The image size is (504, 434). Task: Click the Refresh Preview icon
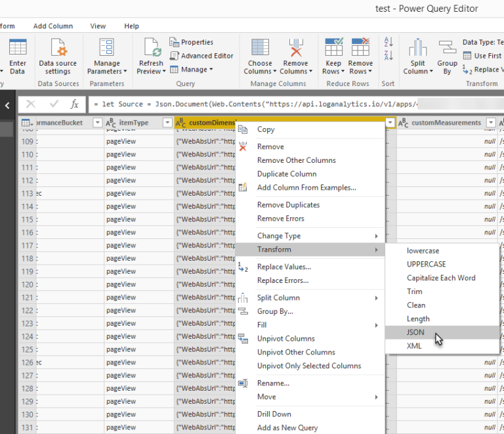point(152,47)
